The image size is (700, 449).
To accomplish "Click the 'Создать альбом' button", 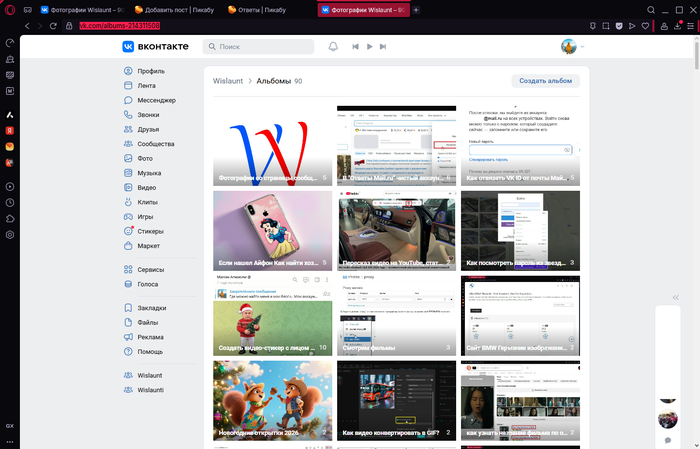I will [545, 80].
